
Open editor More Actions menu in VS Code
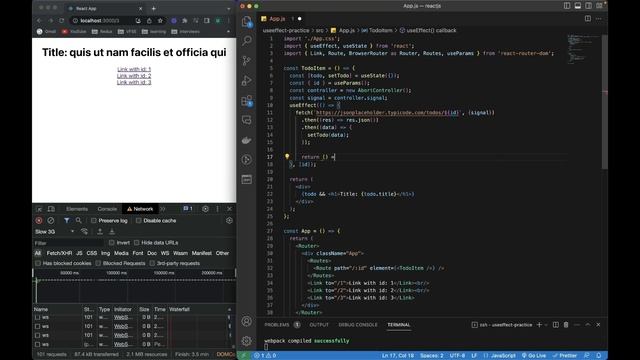tap(599, 19)
